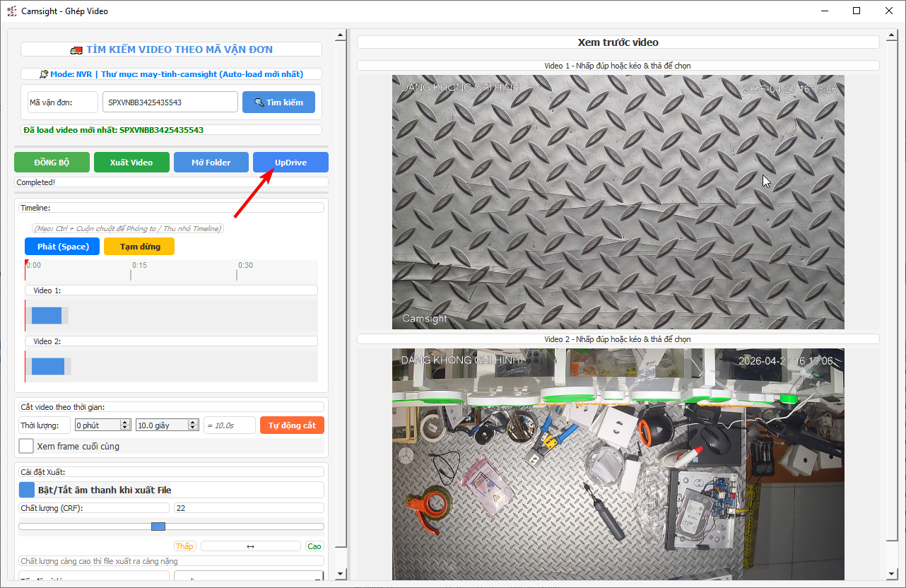This screenshot has width=906, height=588.
Task: Open the folder with Mở Folder
Action: coord(211,163)
